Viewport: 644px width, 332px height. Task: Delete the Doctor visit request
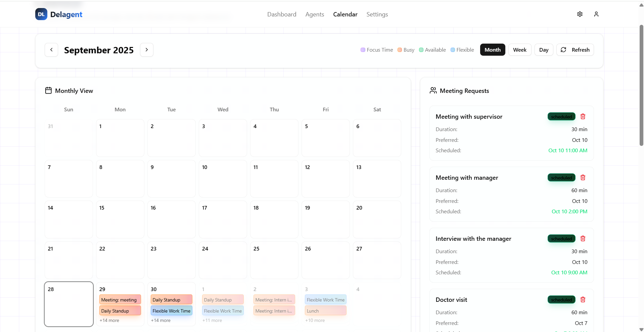click(x=583, y=299)
